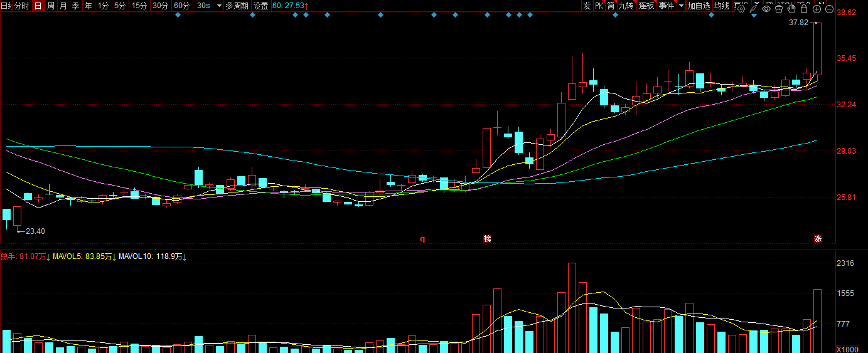Click the 37.82 high price label
The height and width of the screenshot is (353, 868).
click(x=798, y=23)
